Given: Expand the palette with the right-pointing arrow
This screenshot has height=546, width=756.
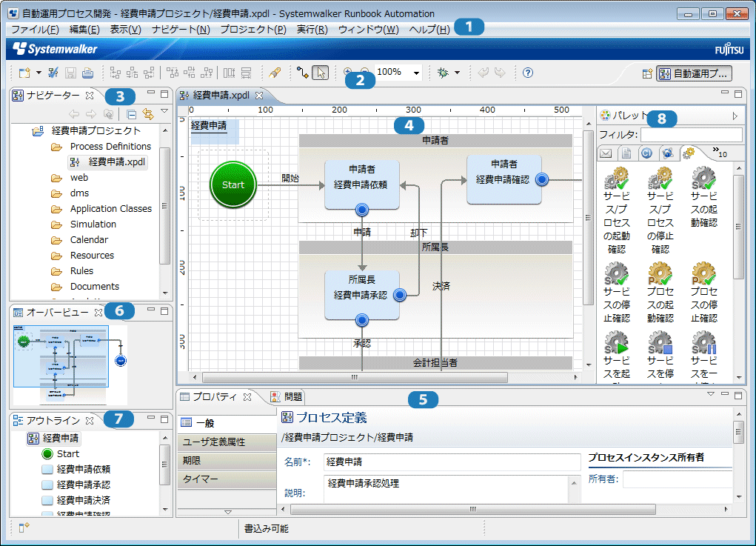Looking at the screenshot, I should [735, 116].
